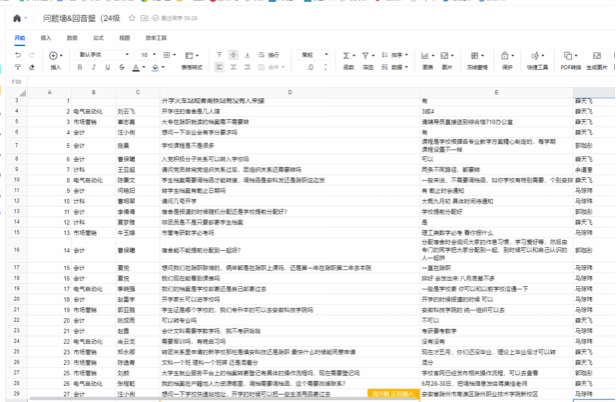Open the 插入 ribbon tab

(x=46, y=36)
